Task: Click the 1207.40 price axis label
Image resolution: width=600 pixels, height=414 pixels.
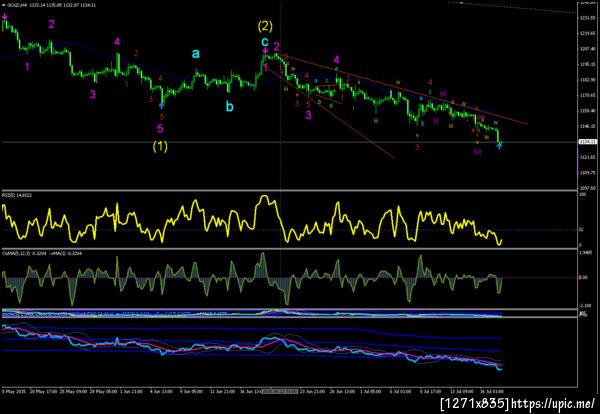Action: tap(588, 49)
